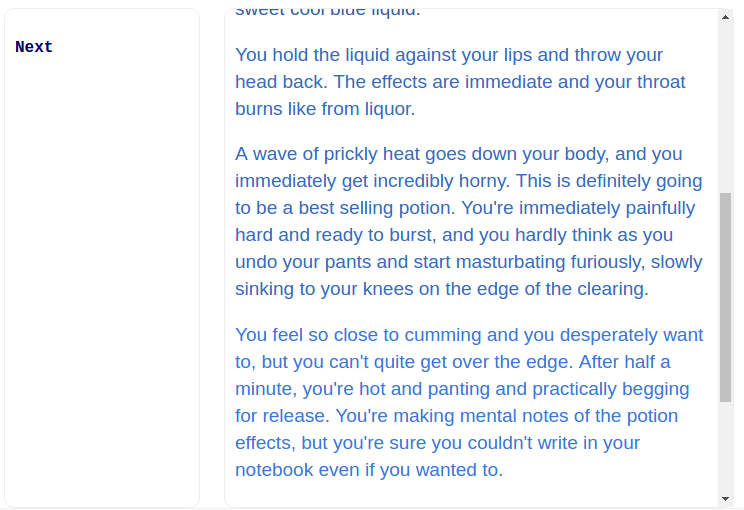This screenshot has width=744, height=510.
Task: Click the vertical scrollbar thumb
Action: coord(725,297)
